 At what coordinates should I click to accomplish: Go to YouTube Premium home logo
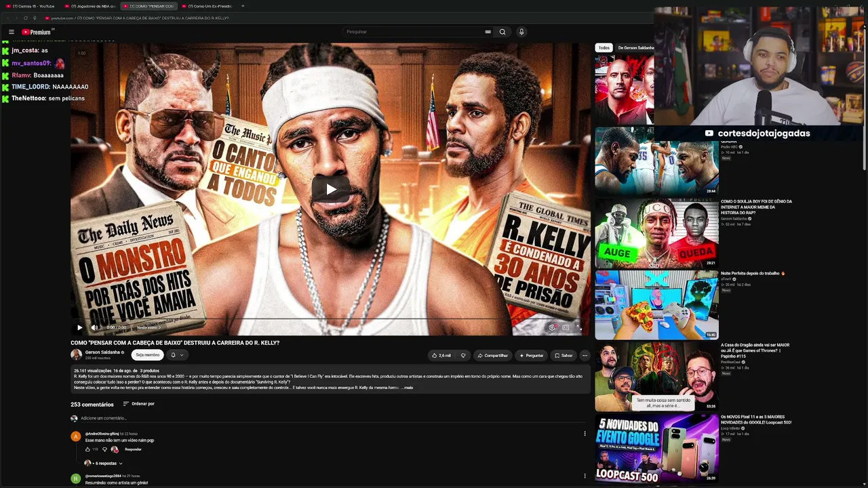point(37,32)
